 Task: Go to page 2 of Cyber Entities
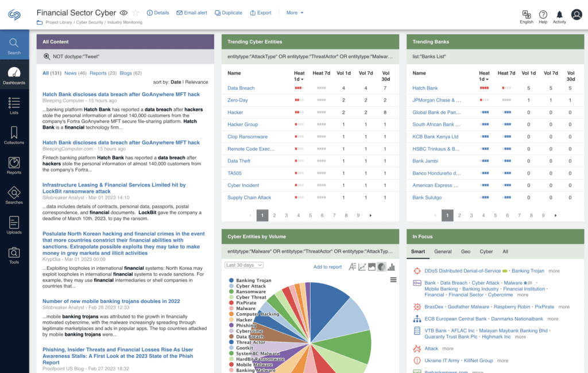coord(274,216)
